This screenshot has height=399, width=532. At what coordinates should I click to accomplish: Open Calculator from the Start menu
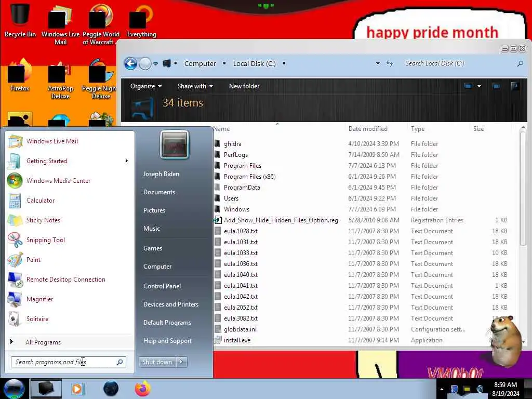70,200
